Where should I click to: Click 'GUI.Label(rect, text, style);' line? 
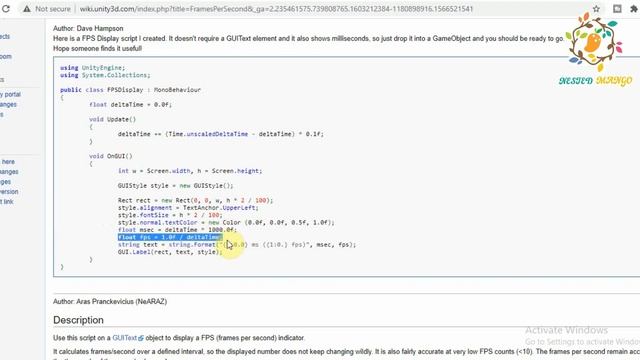[170, 252]
